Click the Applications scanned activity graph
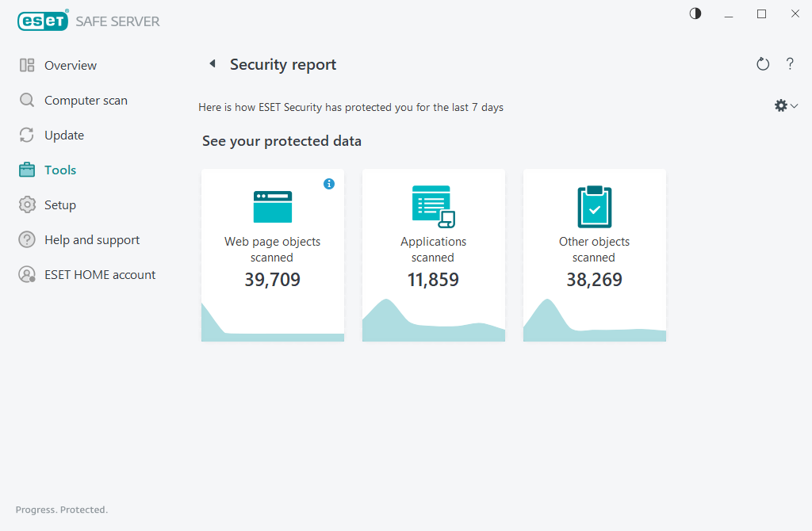 point(434,320)
